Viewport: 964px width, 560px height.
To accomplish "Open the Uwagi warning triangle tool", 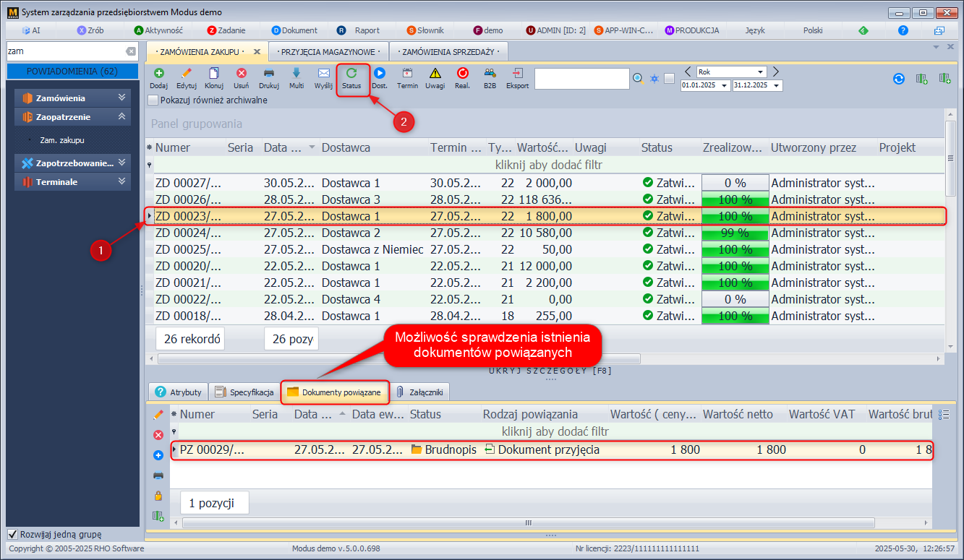I will pyautogui.click(x=435, y=74).
